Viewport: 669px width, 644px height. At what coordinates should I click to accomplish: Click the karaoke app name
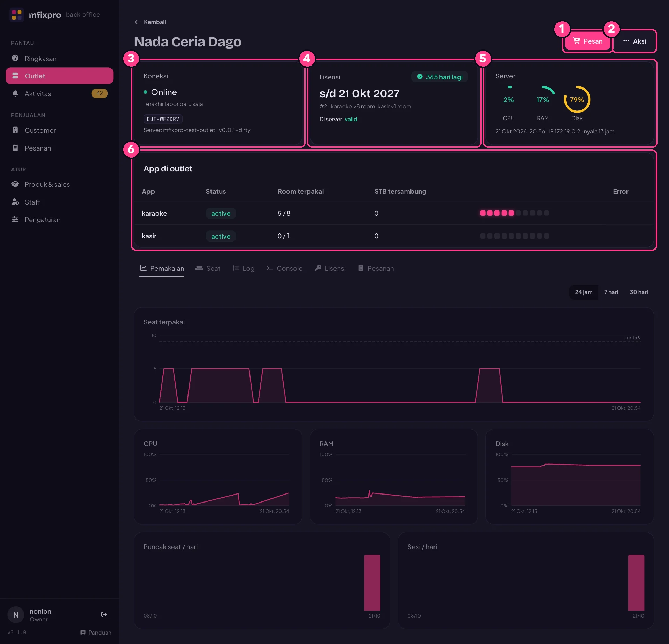(154, 213)
